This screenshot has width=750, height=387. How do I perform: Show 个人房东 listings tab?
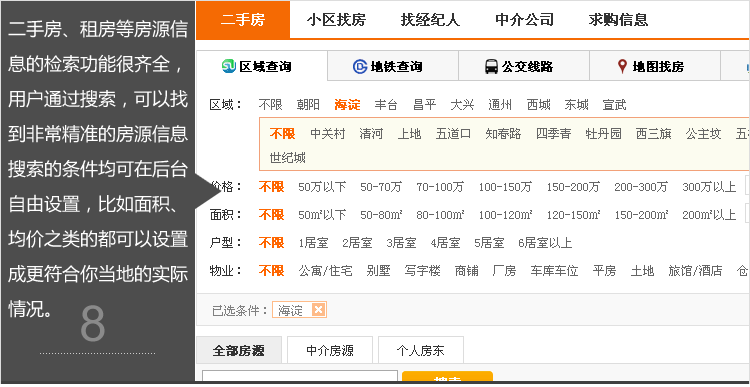point(420,351)
